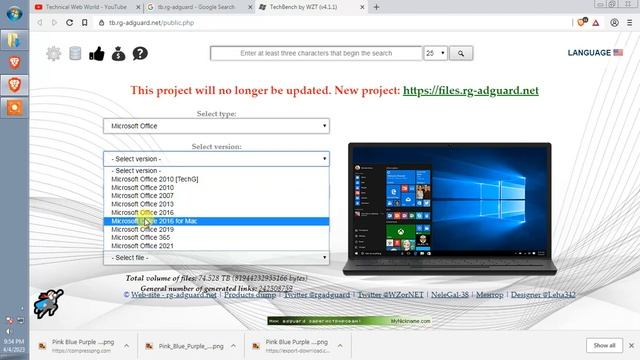Click the taskbar clock showing 9:54 PM
The height and width of the screenshot is (360, 640).
[14, 345]
